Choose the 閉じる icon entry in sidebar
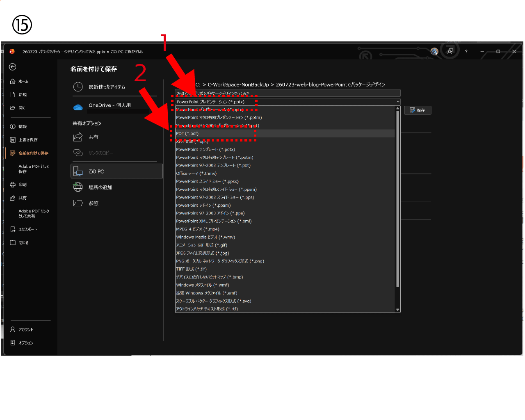 [13, 243]
